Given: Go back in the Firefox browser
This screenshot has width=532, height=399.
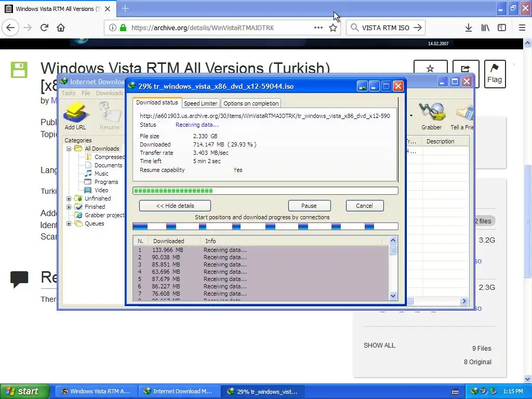Looking at the screenshot, I should (10, 28).
